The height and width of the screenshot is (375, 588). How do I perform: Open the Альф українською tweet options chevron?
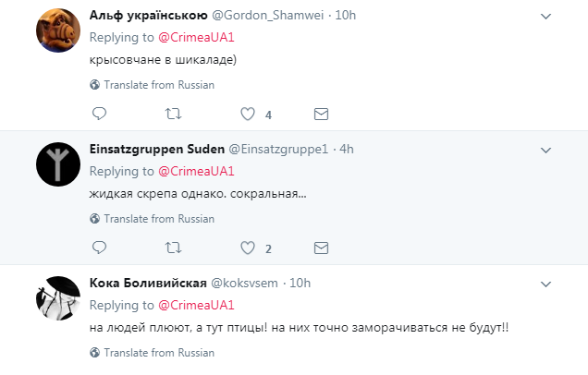(545, 17)
